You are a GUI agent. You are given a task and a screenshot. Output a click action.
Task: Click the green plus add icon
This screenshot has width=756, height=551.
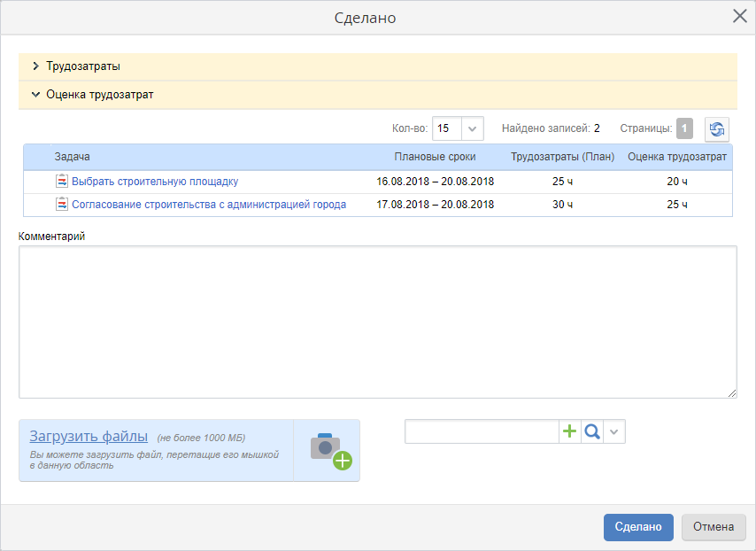coord(570,431)
